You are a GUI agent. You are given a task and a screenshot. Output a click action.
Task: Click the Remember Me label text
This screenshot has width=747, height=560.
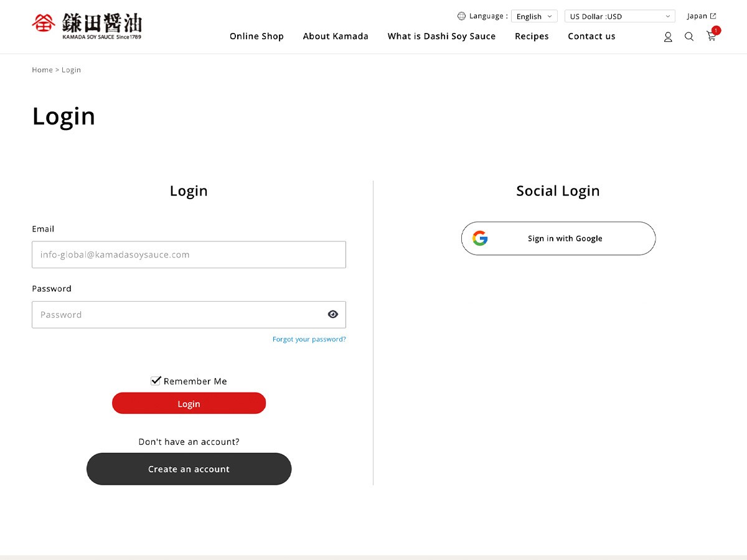tap(195, 381)
